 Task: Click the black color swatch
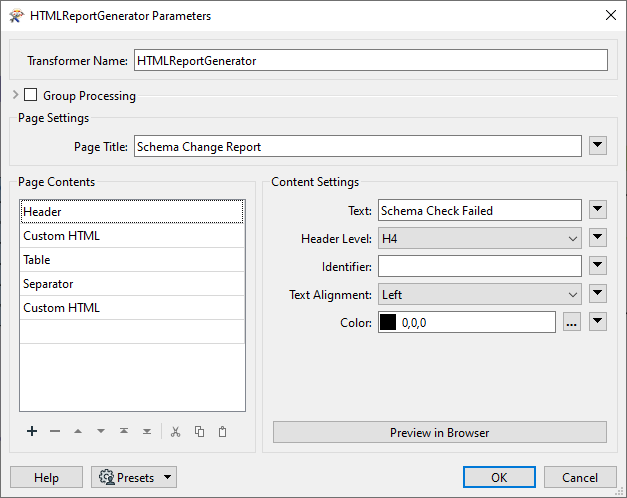(387, 322)
